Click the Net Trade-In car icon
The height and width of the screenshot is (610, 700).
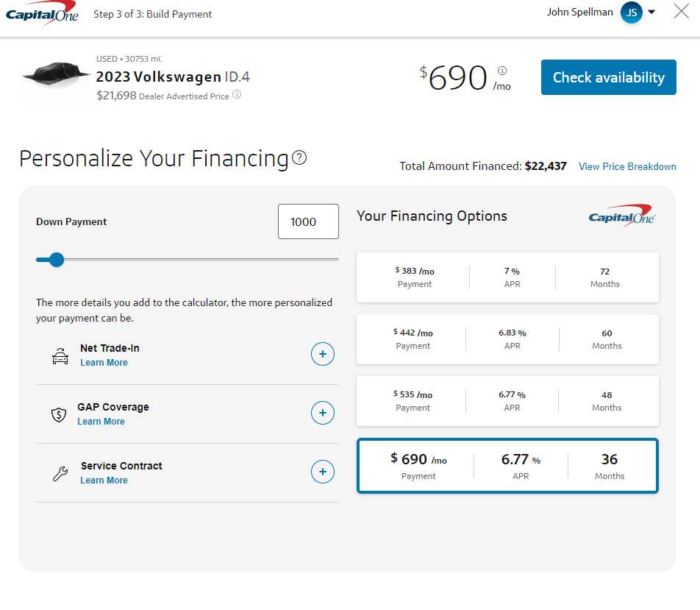pos(60,356)
